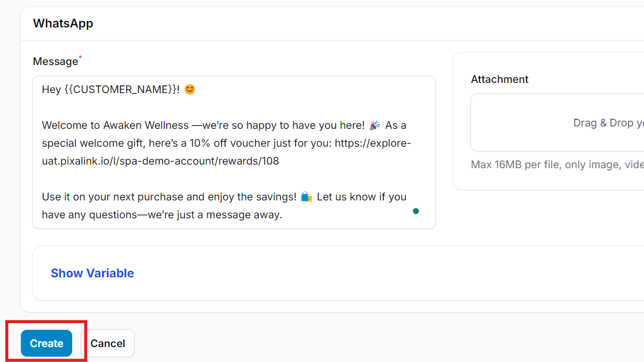Click the party popper emoji in message
644x362 pixels.
(374, 125)
